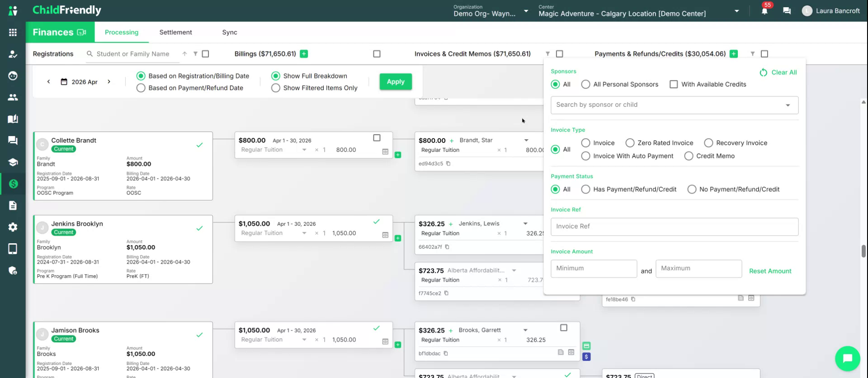
Task: Open the families people sidebar icon
Action: tap(13, 97)
